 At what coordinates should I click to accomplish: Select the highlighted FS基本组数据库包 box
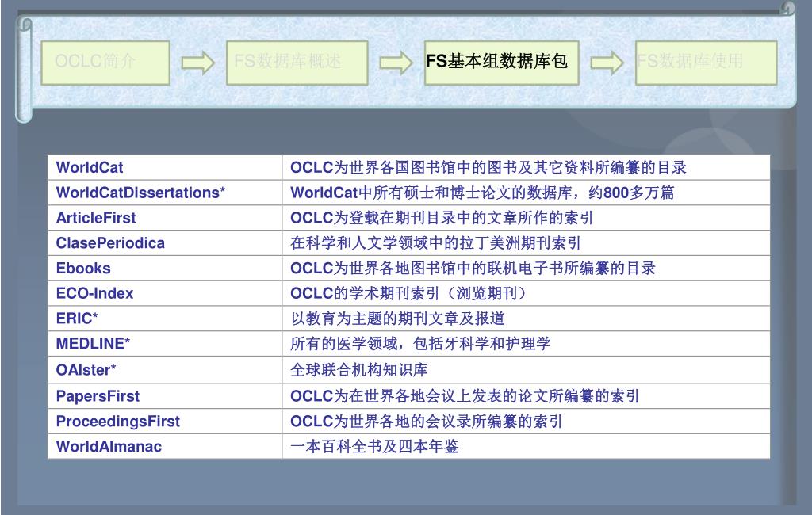(x=501, y=63)
